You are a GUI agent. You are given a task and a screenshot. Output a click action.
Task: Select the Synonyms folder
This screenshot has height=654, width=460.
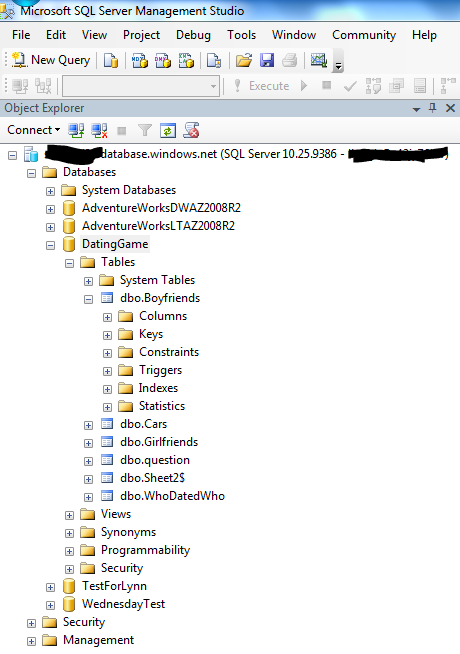point(128,532)
